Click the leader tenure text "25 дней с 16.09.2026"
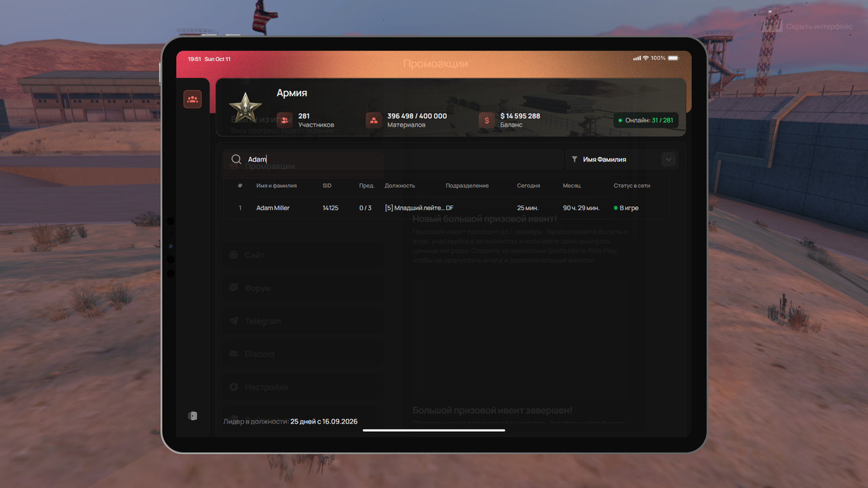The image size is (868, 488). pyautogui.click(x=323, y=422)
